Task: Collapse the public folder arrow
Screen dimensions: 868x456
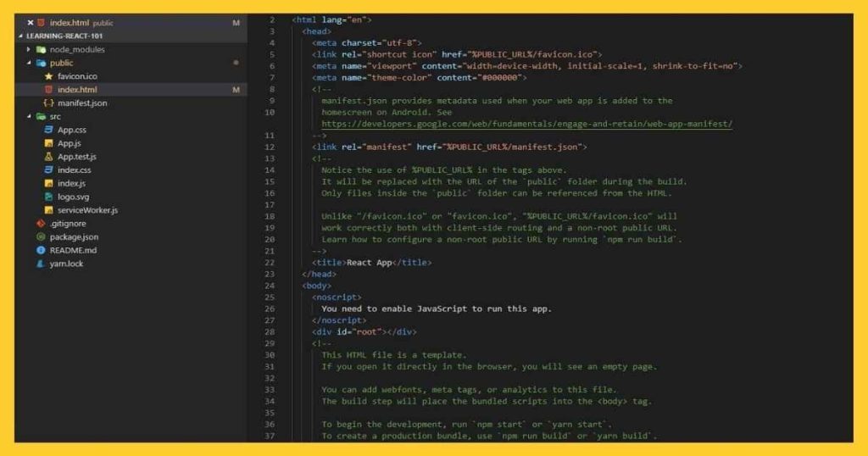Action: pos(29,63)
